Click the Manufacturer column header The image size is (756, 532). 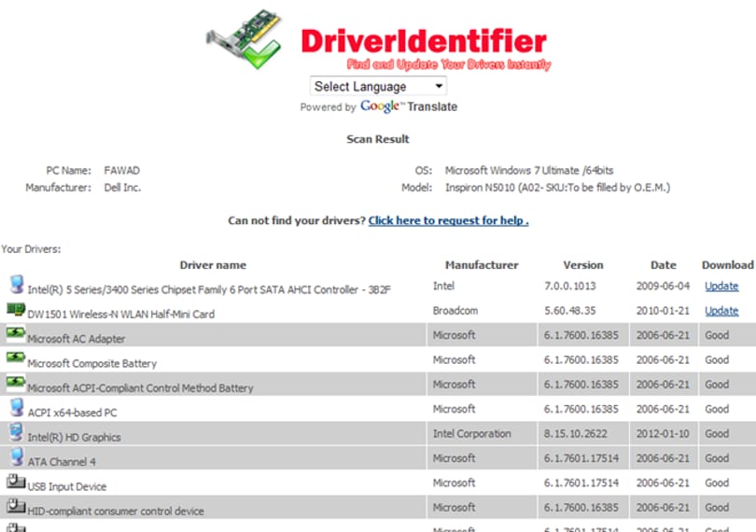tap(482, 265)
